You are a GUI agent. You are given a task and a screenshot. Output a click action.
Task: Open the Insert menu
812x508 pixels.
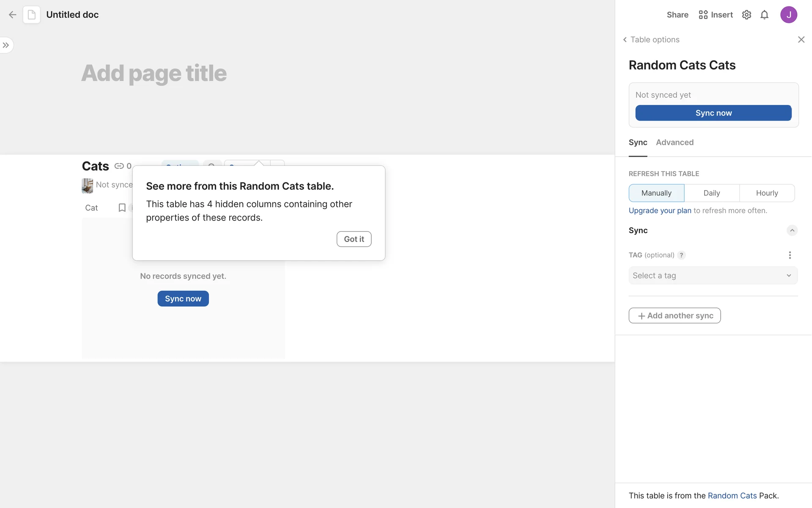tap(716, 15)
